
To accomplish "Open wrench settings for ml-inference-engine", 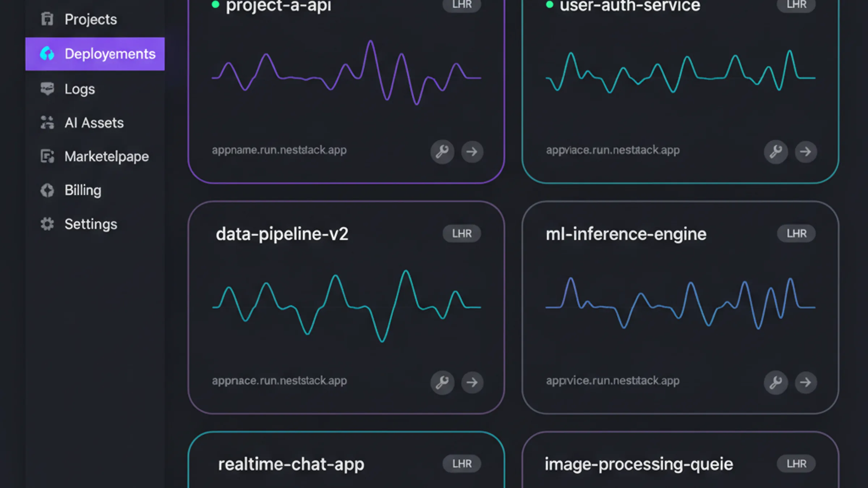I will click(x=776, y=382).
